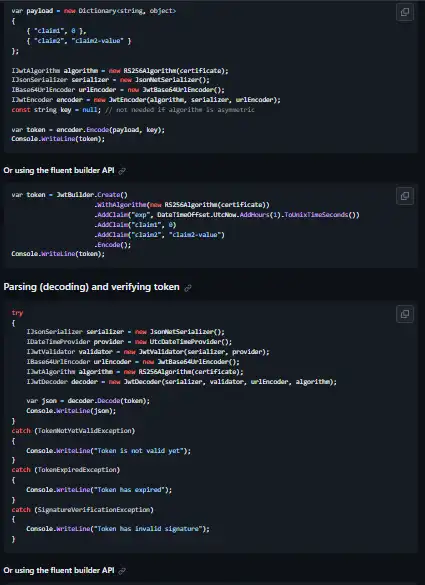Click the 'const string key = null;' code
Viewport: 425px width, 585px height.
pyautogui.click(x=56, y=110)
